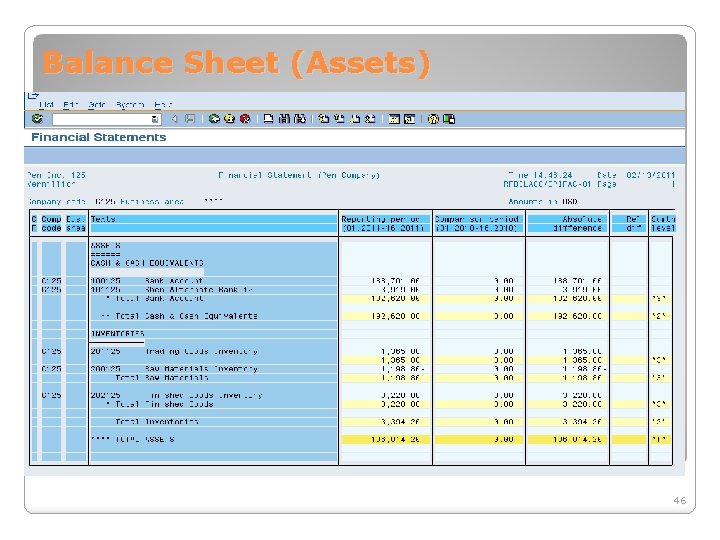Click reporting period amount for TOTAL ASSETS
Viewport: 720px width, 540px height.
click(x=395, y=439)
